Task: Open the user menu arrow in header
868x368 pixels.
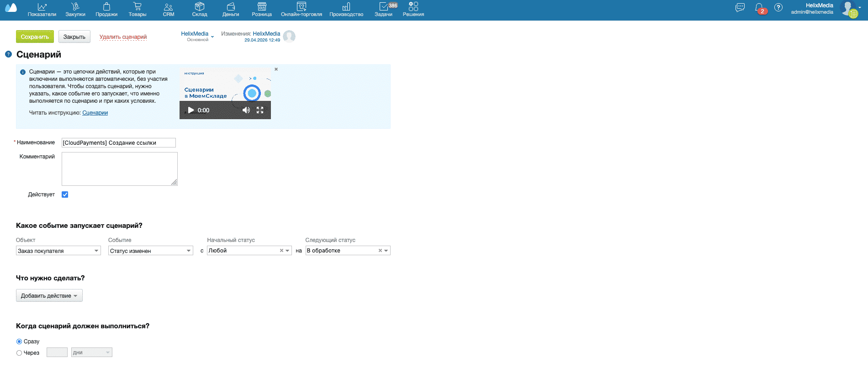Action: [x=860, y=7]
